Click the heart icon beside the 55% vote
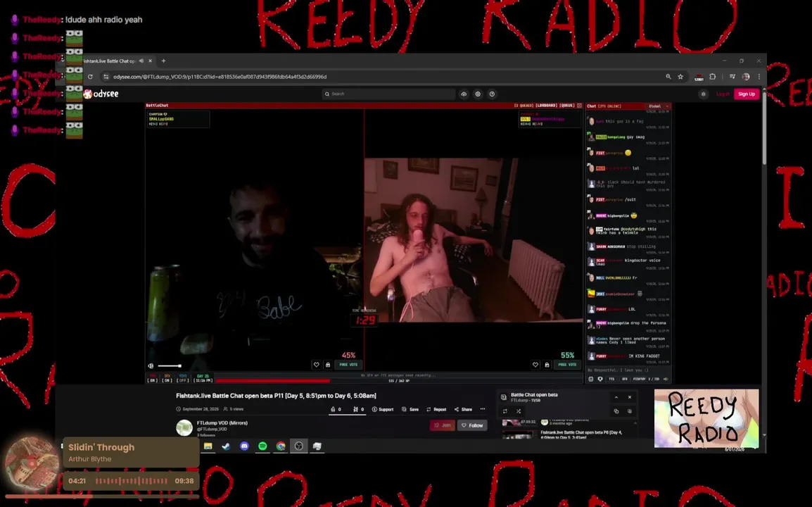Viewport: 812px width, 507px height. [x=535, y=365]
